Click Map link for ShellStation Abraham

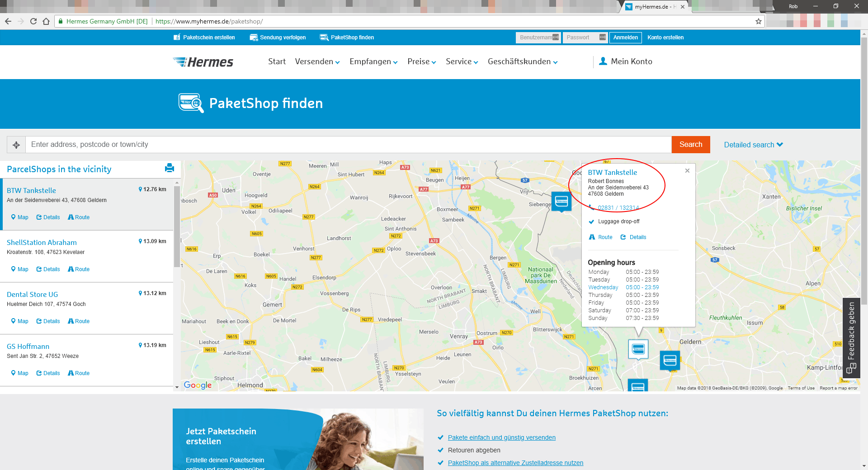(x=23, y=269)
